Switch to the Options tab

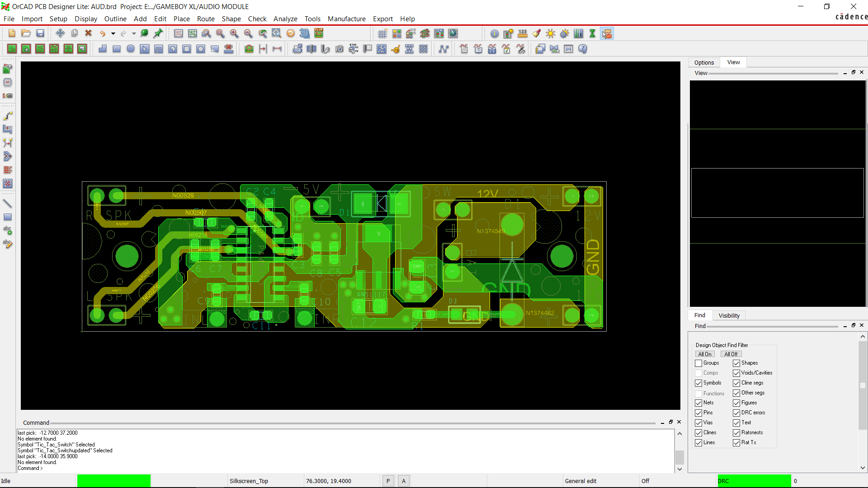704,63
